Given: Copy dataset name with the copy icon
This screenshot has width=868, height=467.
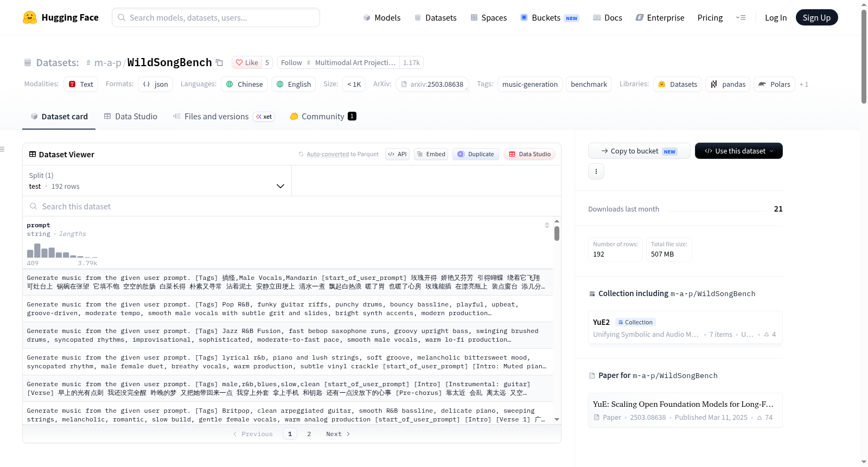Looking at the screenshot, I should (x=219, y=62).
